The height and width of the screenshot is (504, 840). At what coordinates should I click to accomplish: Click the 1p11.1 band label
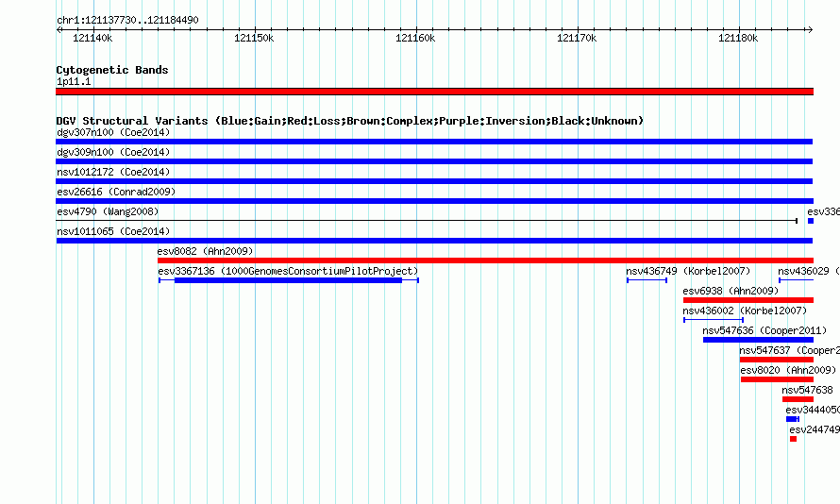(x=74, y=81)
